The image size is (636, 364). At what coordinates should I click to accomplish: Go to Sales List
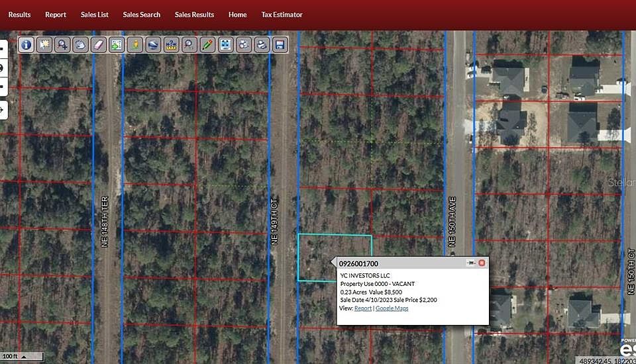[95, 15]
